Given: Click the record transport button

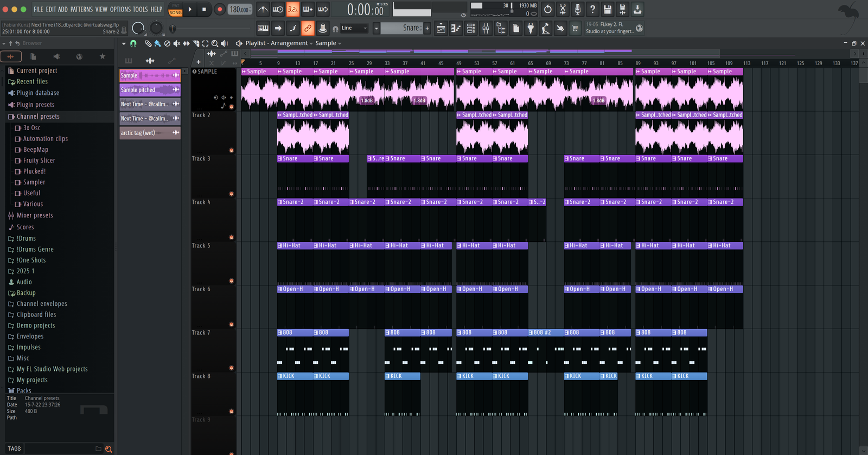Looking at the screenshot, I should 220,9.
